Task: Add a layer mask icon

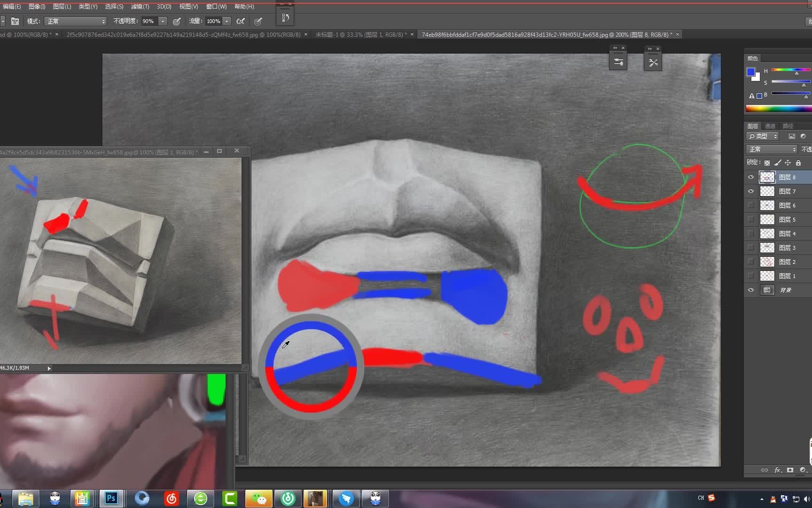Action: pyautogui.click(x=790, y=470)
